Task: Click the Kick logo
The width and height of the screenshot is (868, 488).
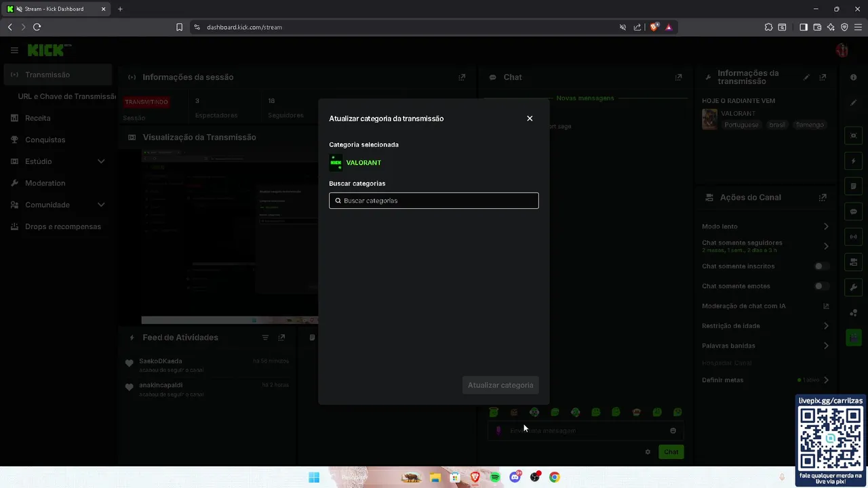Action: click(49, 50)
